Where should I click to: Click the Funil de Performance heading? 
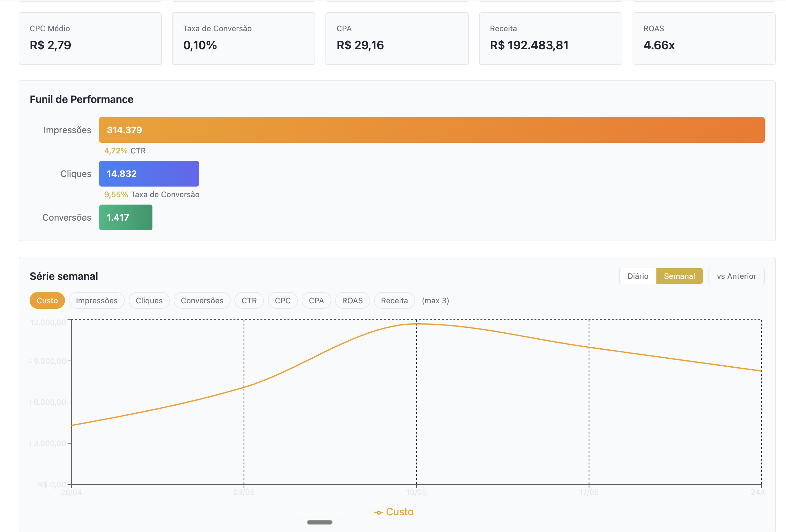81,99
